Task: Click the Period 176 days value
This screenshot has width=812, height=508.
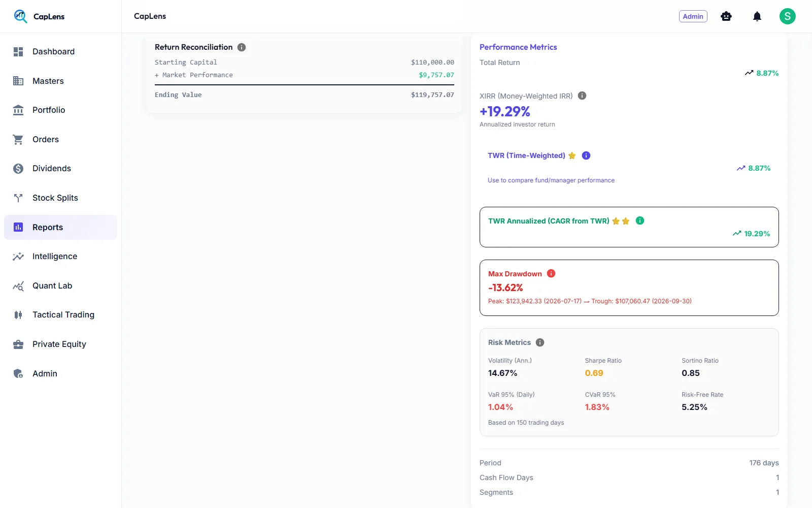Action: pos(764,463)
